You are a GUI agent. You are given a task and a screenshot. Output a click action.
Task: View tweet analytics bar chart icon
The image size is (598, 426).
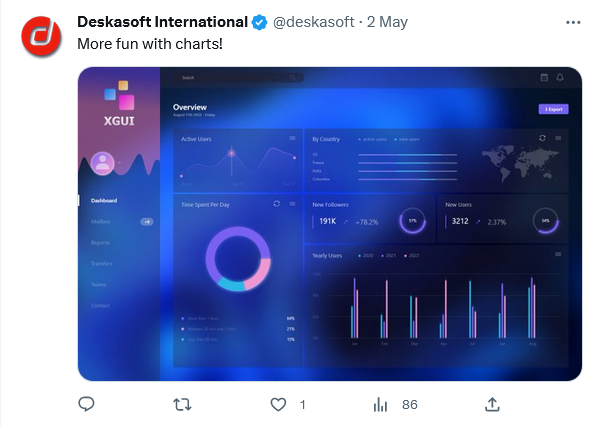pos(380,405)
